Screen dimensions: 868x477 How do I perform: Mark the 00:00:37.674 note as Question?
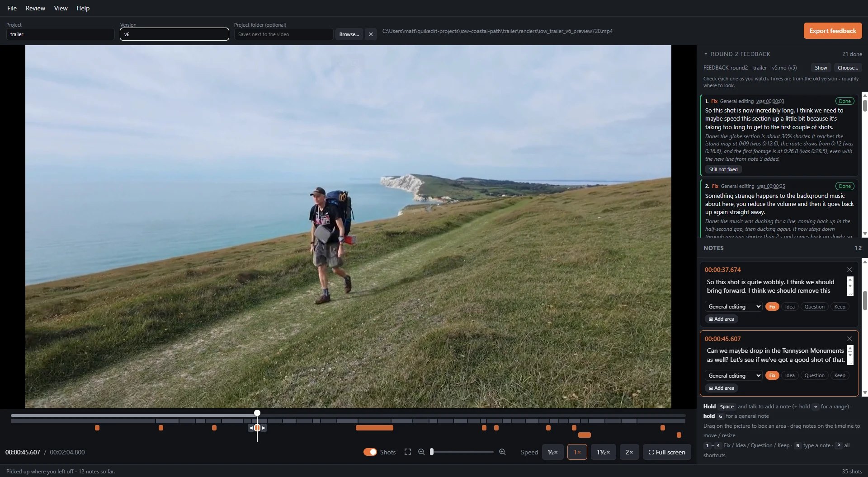point(814,307)
